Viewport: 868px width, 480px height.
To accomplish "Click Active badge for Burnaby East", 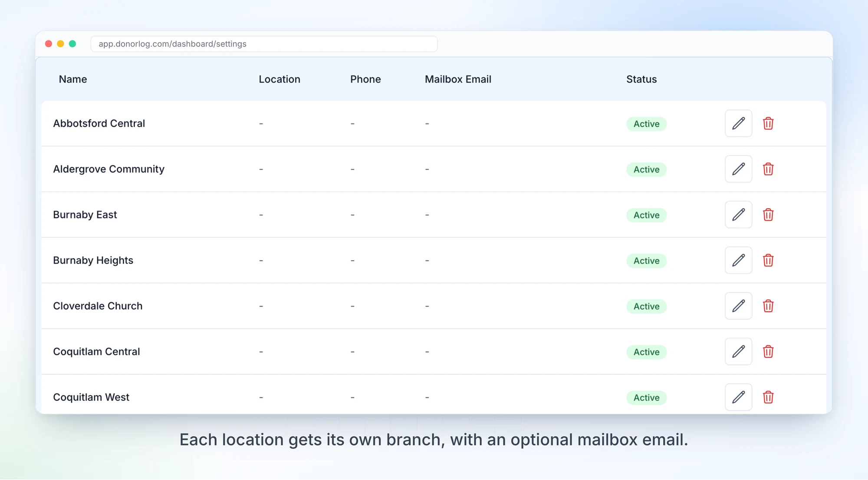I will point(646,215).
